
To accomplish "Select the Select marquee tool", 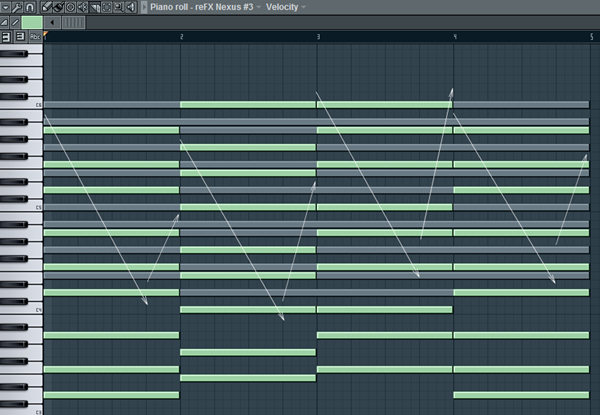I will coord(106,7).
